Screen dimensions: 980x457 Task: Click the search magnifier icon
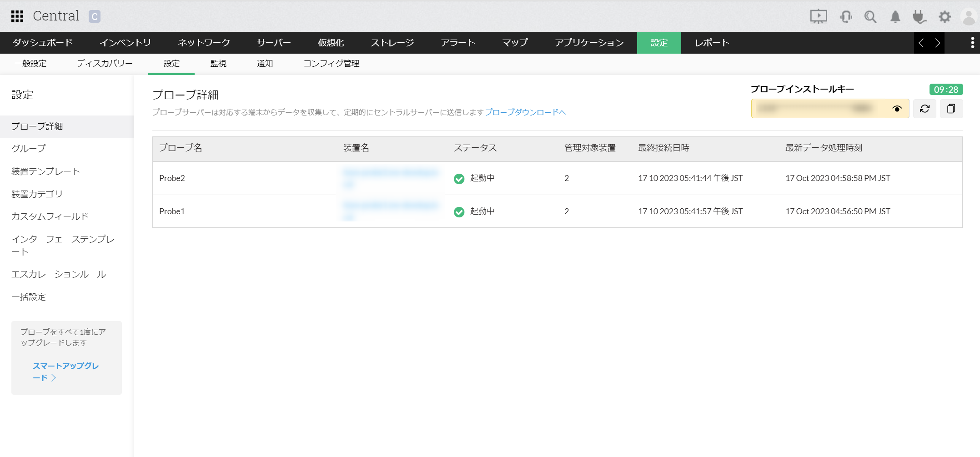point(870,17)
